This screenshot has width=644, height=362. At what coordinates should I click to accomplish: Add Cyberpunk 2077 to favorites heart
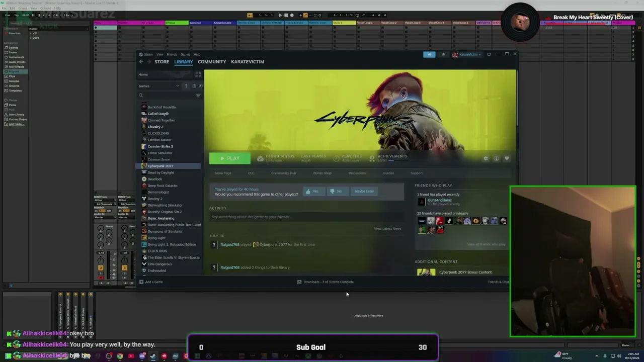[x=507, y=158]
